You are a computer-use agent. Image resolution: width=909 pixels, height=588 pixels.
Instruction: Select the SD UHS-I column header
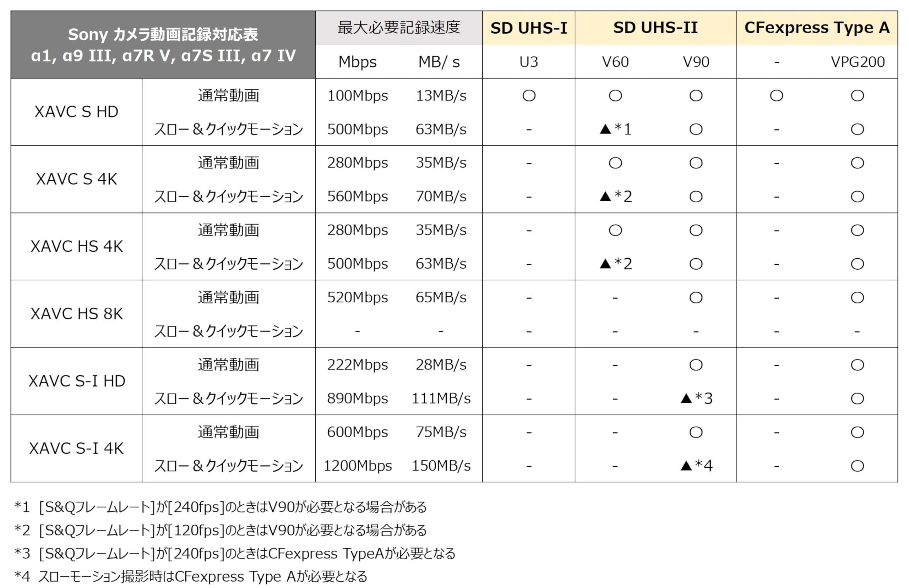(x=529, y=28)
